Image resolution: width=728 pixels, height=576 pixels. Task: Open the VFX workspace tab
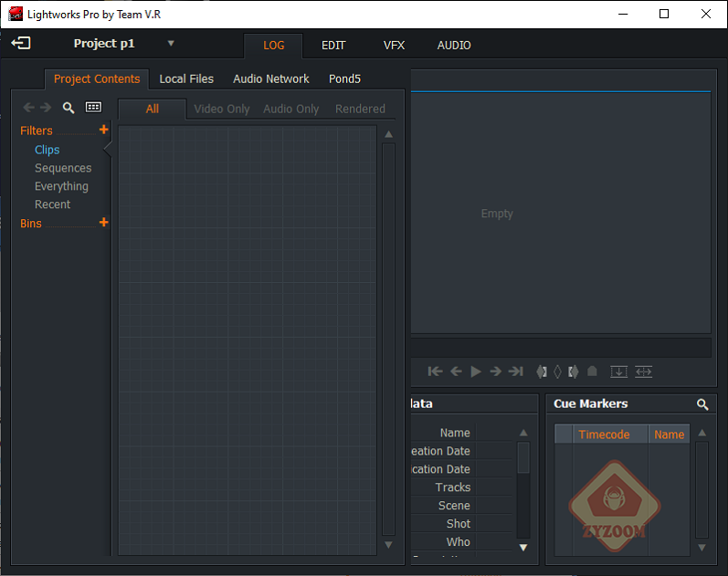[x=394, y=46]
